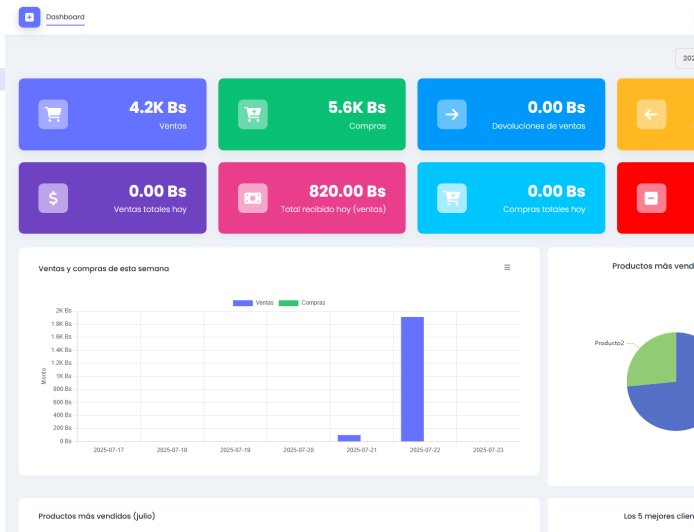Click the tall Ventas bar for 2025-07-22
The width and height of the screenshot is (694, 532).
coord(412,379)
